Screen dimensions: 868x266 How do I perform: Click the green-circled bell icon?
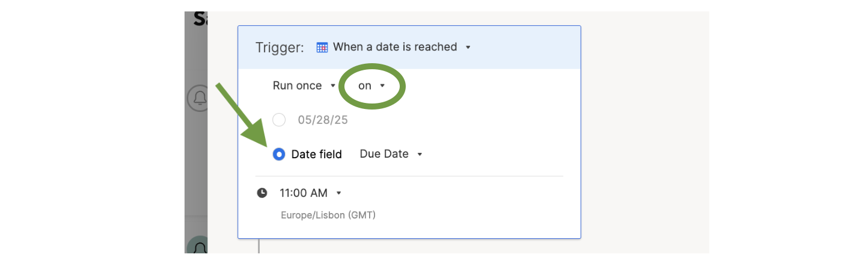(x=198, y=247)
